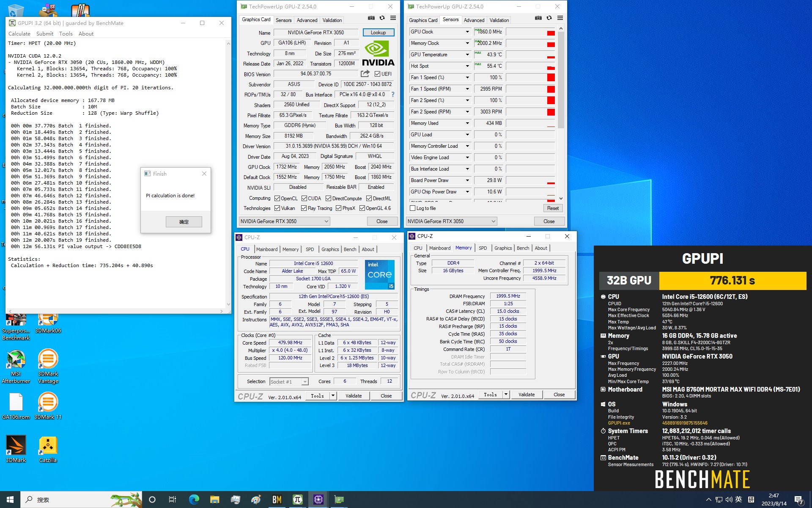Open Superposition Benchmark desktop icon
The image size is (812, 508).
[16, 327]
